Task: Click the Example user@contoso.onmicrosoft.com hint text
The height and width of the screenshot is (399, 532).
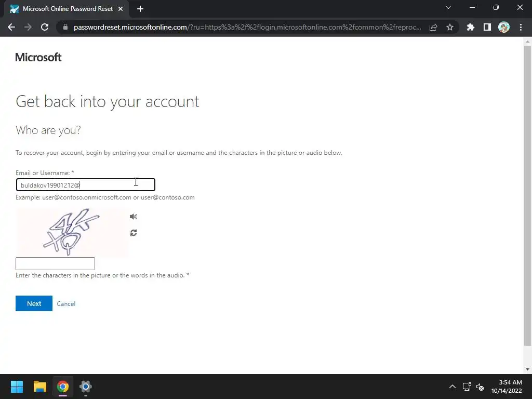Action: coord(105,197)
